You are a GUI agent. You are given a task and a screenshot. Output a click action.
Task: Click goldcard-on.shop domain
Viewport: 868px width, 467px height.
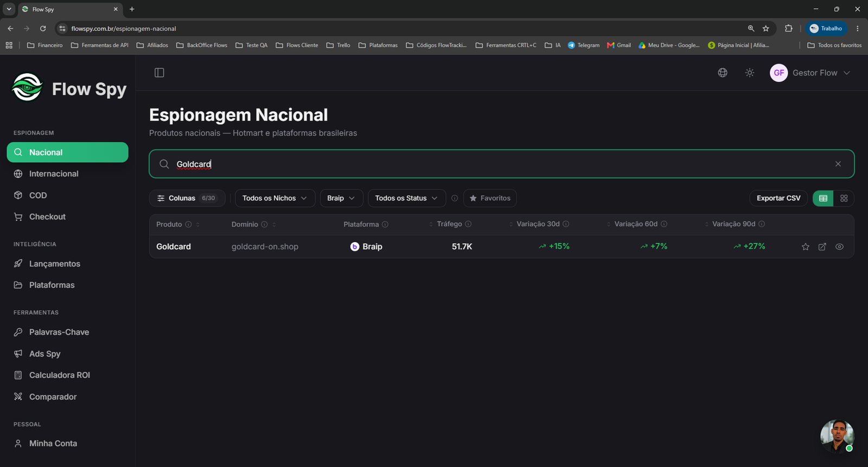[265, 247]
